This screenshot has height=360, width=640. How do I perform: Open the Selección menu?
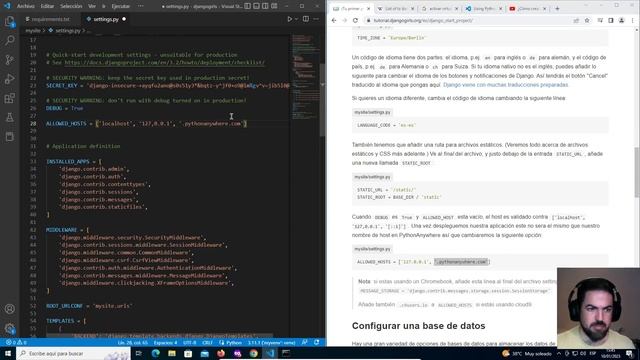(x=71, y=6)
